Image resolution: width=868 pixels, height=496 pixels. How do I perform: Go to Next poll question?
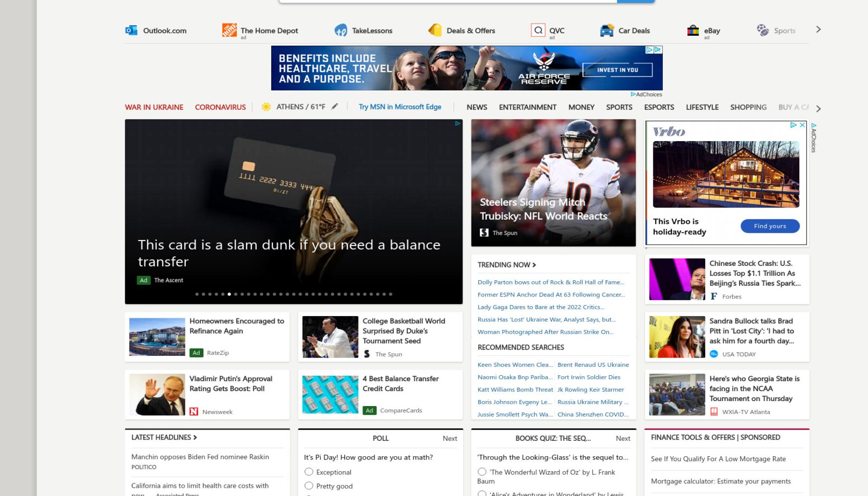click(450, 438)
